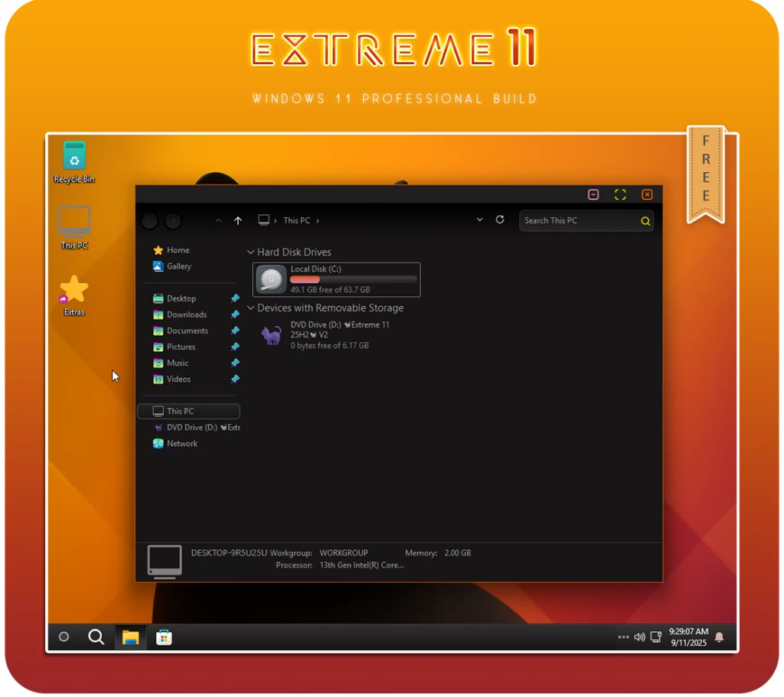Image resolution: width=784 pixels, height=697 pixels.
Task: Click This PC breadcrumb in address bar
Action: point(296,220)
